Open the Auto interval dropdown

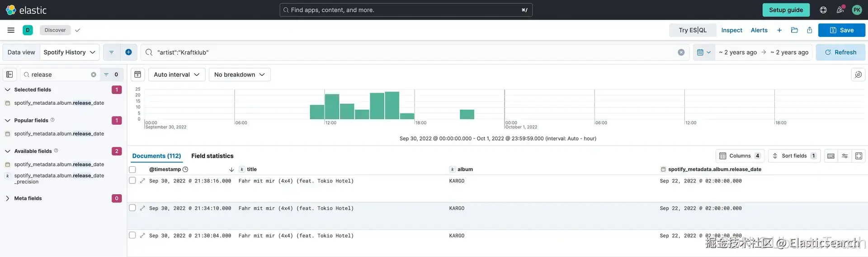pos(177,75)
